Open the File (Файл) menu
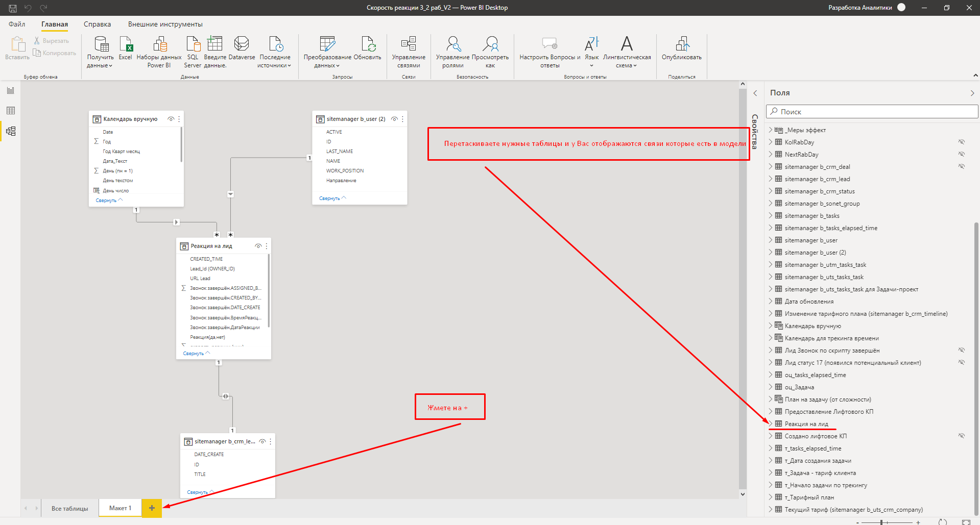 click(17, 24)
